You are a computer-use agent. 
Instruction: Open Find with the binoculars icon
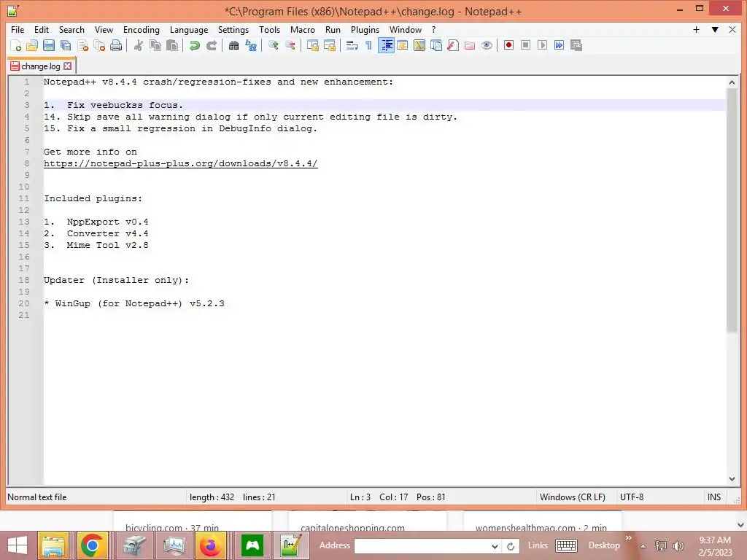(233, 45)
